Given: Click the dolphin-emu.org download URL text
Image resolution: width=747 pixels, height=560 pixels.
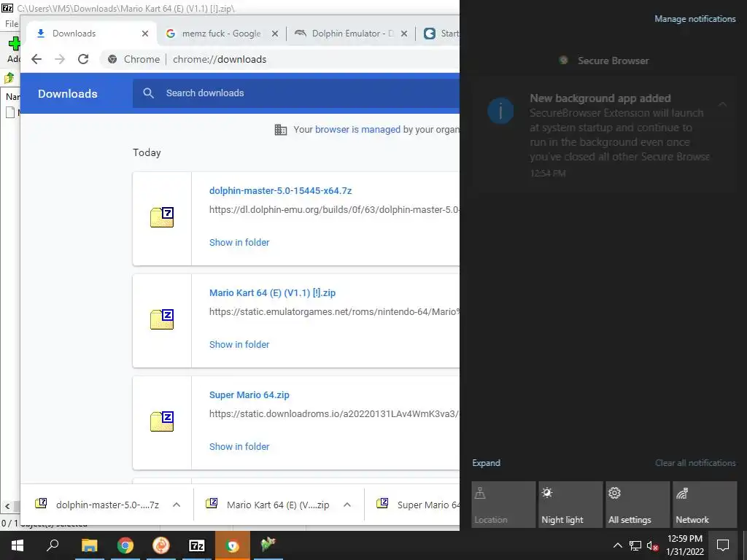Looking at the screenshot, I should point(334,209).
